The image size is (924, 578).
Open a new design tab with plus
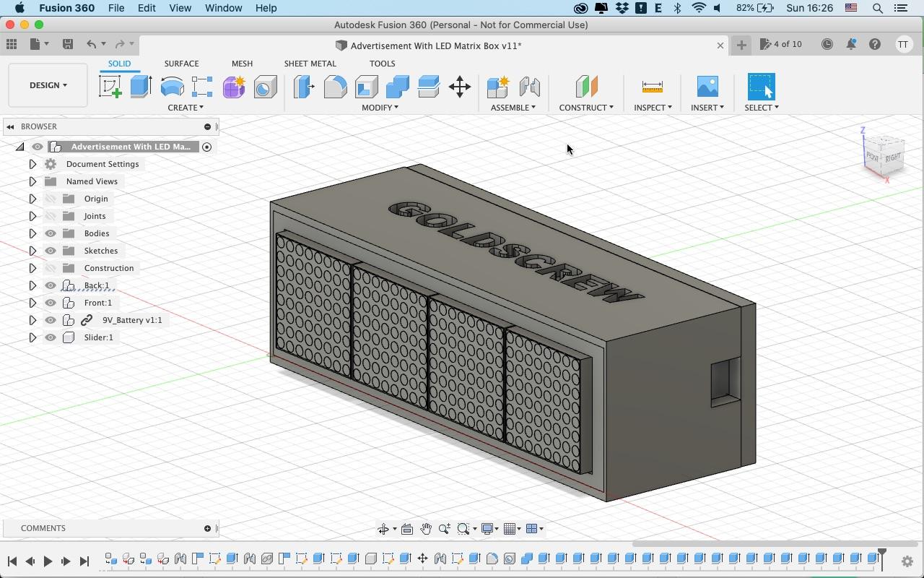click(741, 45)
